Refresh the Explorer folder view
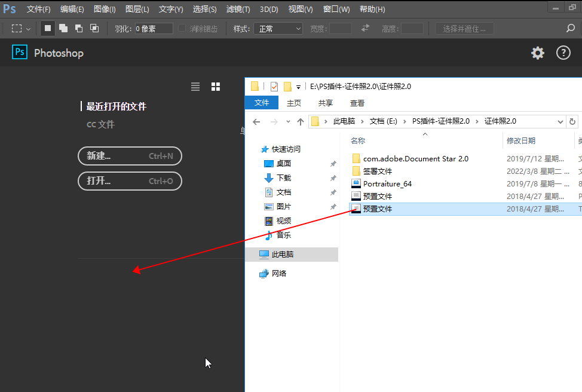 [x=572, y=121]
